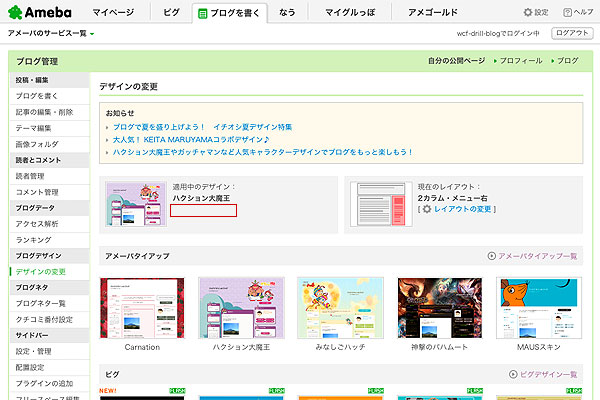
Task: Open コメント管理 in the sidebar
Action: point(50,192)
